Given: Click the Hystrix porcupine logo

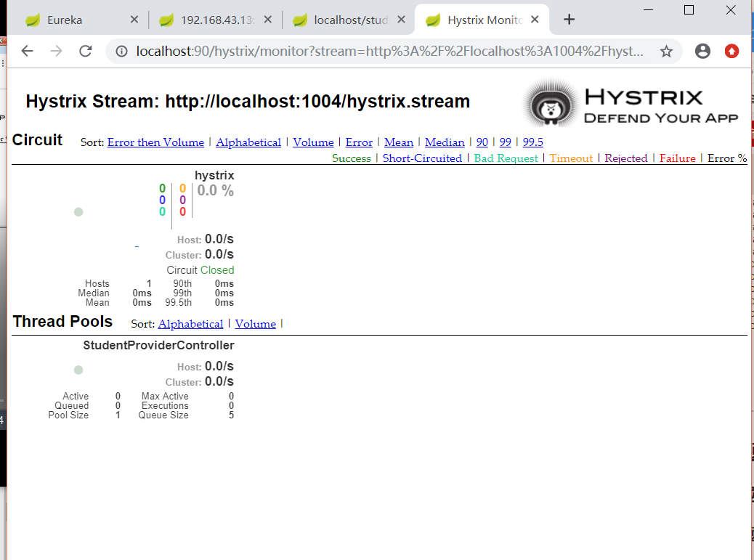Looking at the screenshot, I should 551,105.
